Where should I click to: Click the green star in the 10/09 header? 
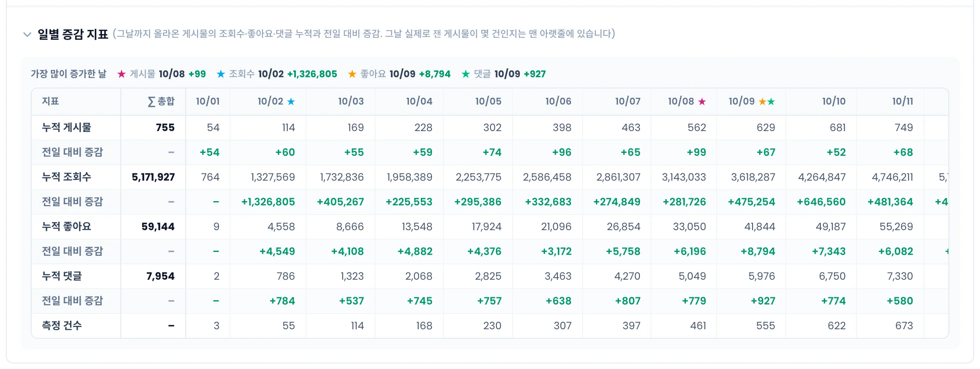(x=771, y=101)
